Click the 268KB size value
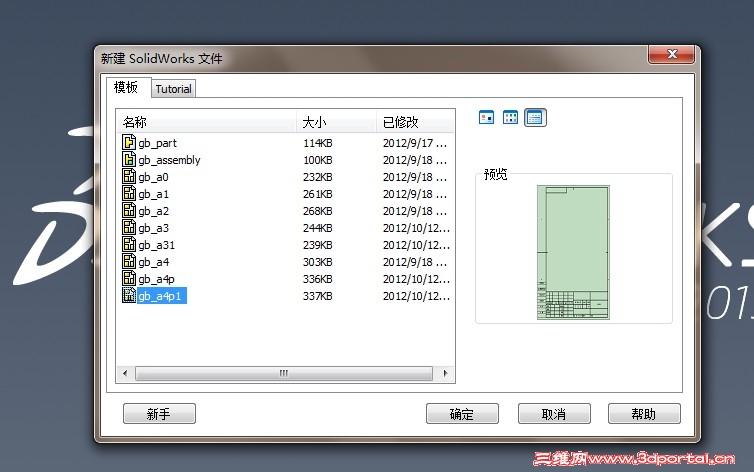Image resolution: width=754 pixels, height=472 pixels. 317,211
